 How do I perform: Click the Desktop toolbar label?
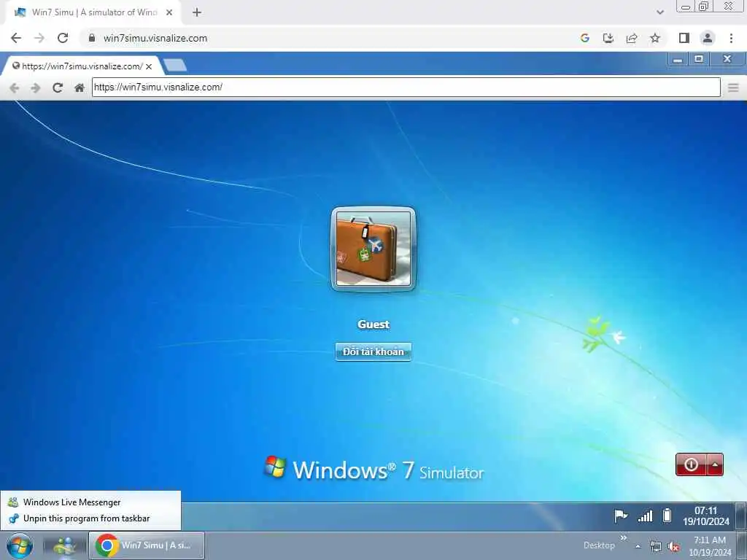[x=599, y=545]
